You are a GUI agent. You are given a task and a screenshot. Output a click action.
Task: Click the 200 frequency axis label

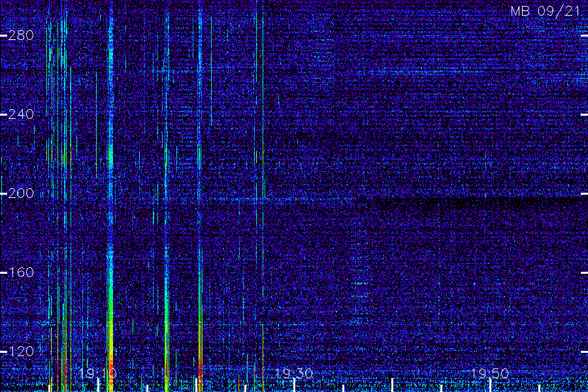[x=21, y=193]
